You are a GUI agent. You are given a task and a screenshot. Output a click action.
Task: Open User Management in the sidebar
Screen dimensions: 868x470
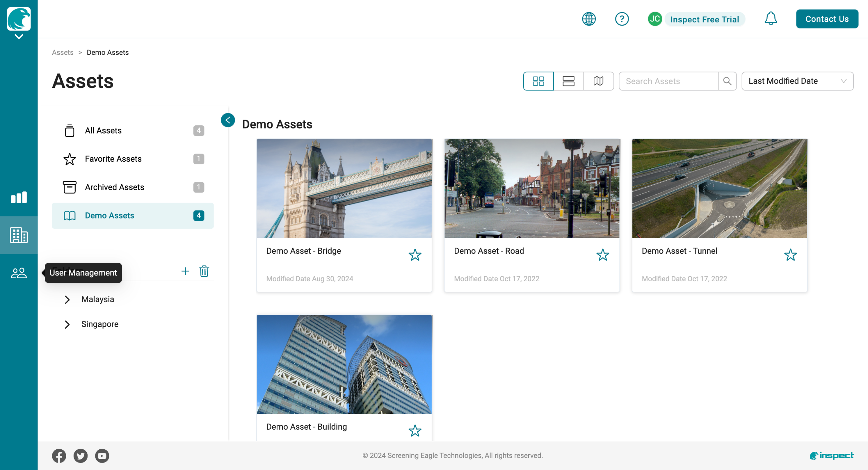pos(19,273)
